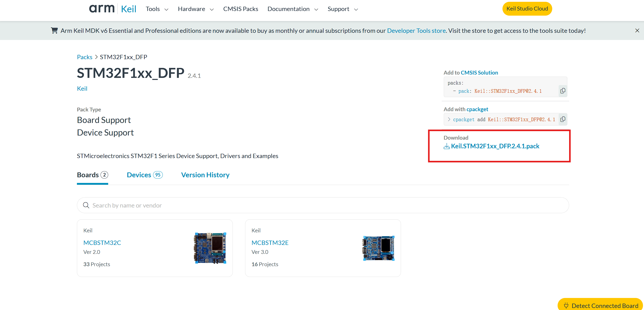Click the version number 2.4.1
The image size is (644, 310).
(x=194, y=76)
